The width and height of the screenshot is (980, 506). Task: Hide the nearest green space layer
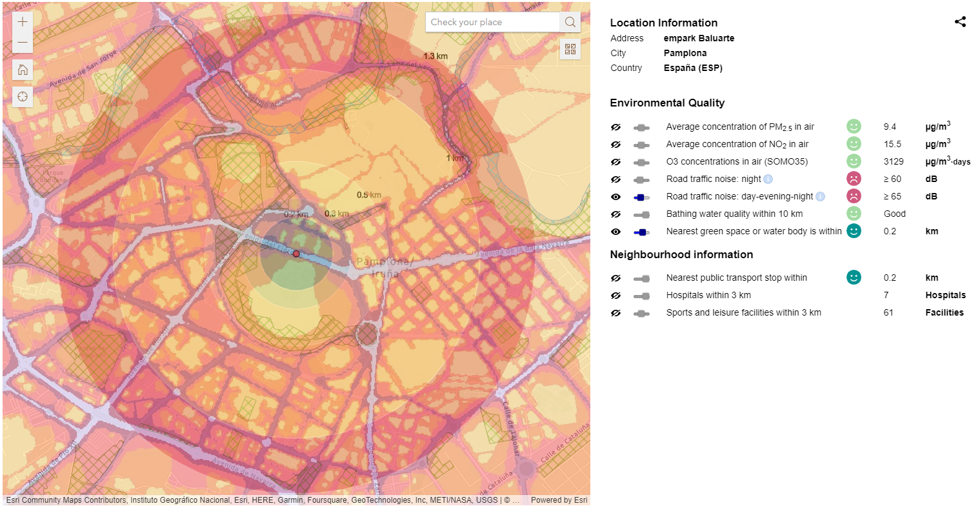615,232
